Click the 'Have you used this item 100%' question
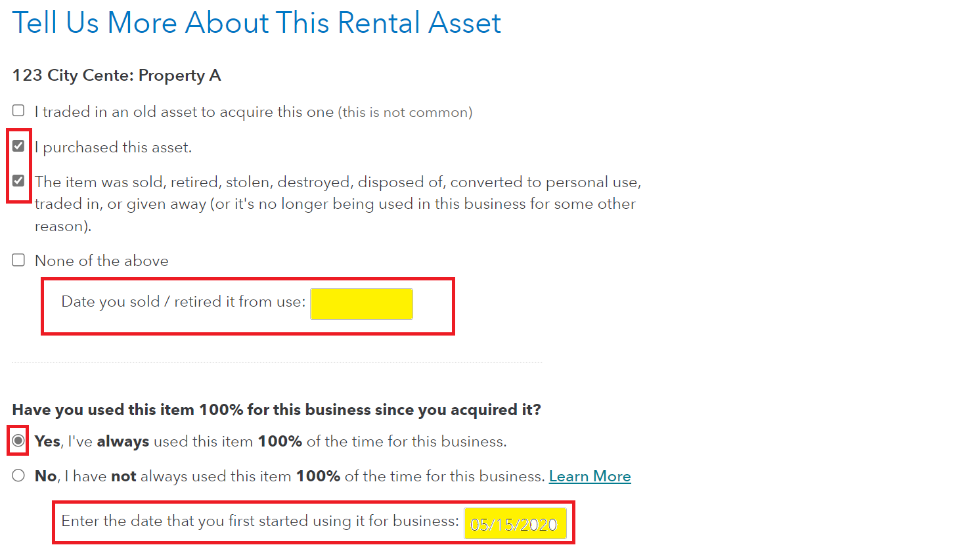The width and height of the screenshot is (980, 547). click(x=276, y=410)
